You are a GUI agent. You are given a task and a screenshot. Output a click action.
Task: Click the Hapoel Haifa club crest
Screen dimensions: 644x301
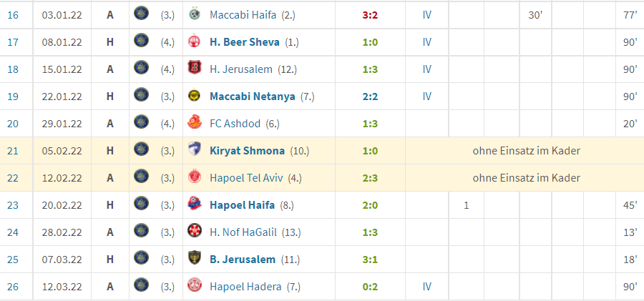193,204
